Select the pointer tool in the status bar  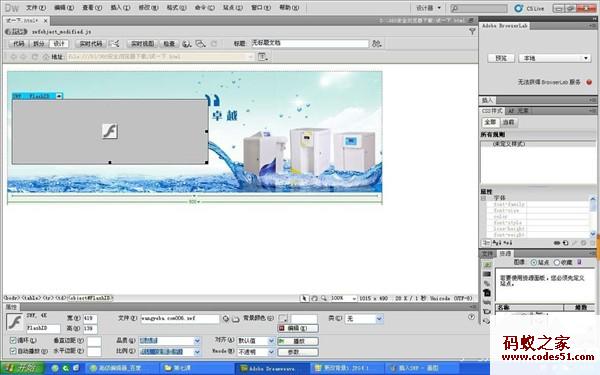pos(305,298)
